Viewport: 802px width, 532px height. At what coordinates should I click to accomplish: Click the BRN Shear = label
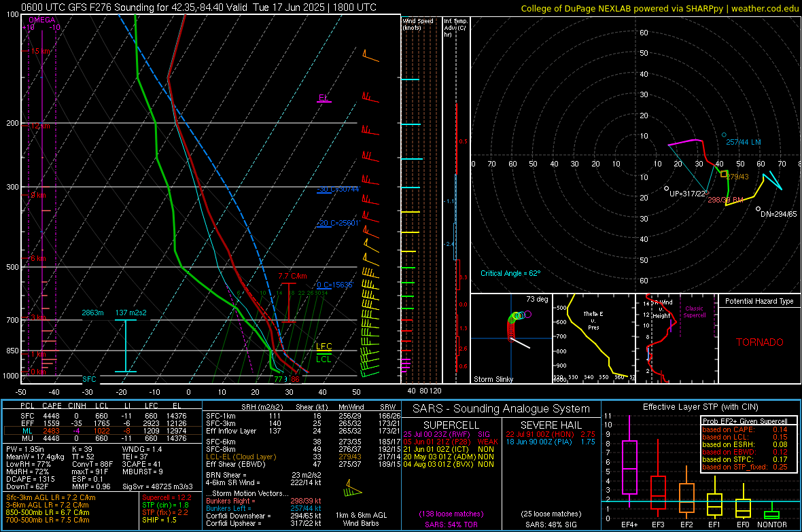[x=226, y=475]
